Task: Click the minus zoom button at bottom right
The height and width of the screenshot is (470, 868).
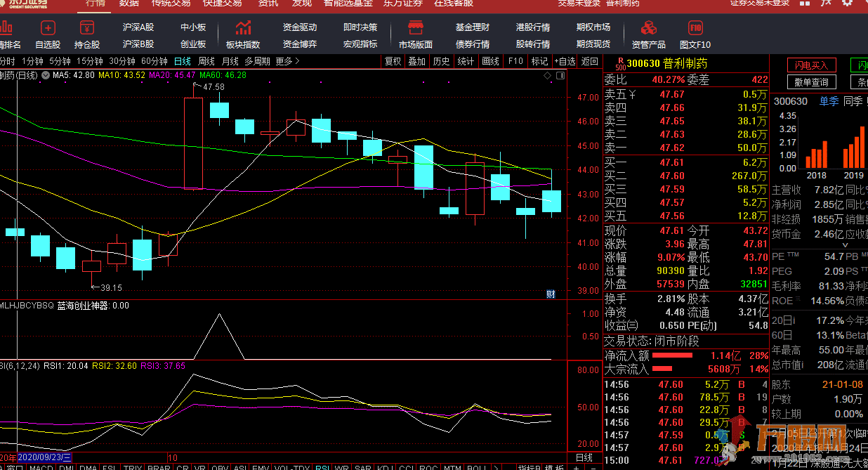Action: (x=593, y=466)
